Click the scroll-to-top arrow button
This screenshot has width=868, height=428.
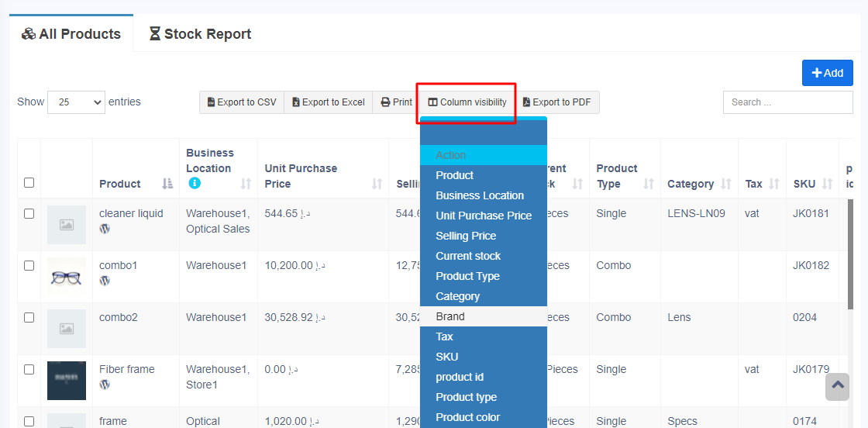click(837, 386)
